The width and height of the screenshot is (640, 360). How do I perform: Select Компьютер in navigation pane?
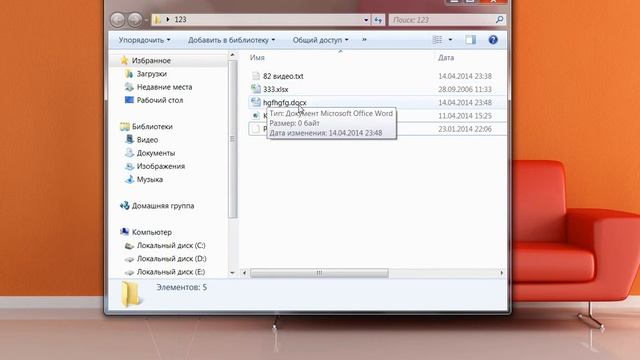pos(152,232)
